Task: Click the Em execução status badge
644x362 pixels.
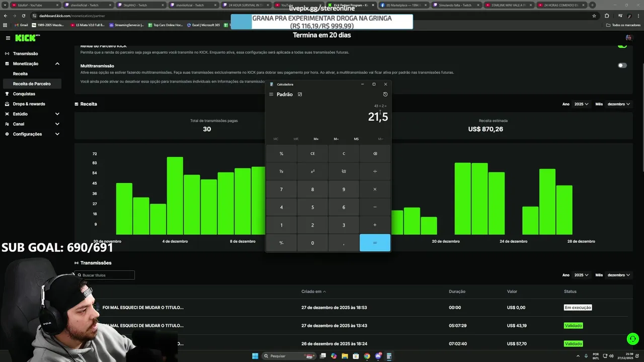Action: 578,308
